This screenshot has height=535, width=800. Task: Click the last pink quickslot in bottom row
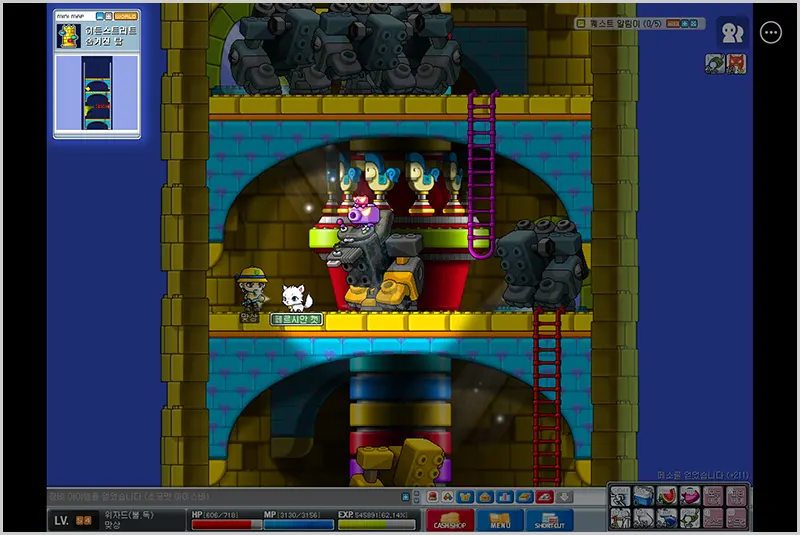(736, 518)
